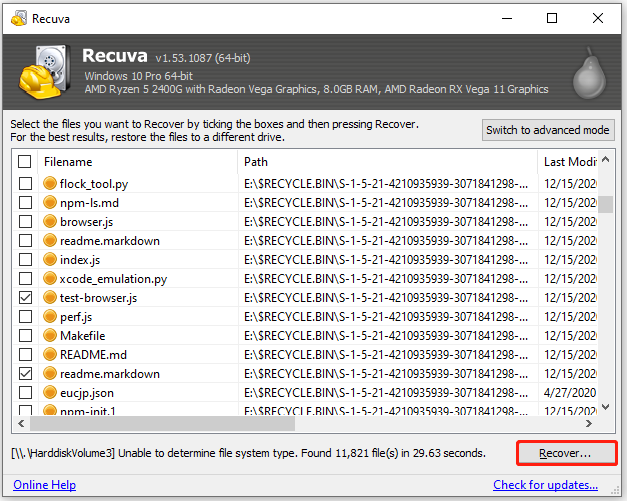This screenshot has height=501, width=627.
Task: Sort by the Filename column header
Action: pos(138,162)
